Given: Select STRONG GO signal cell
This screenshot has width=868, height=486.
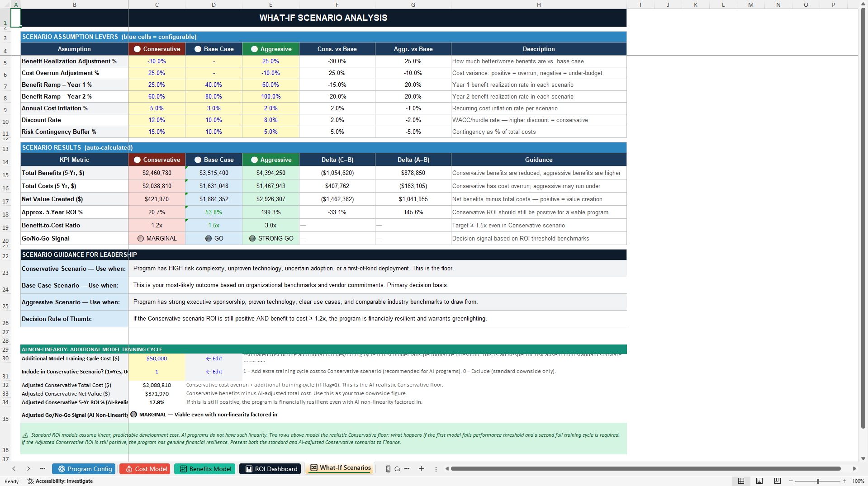Looking at the screenshot, I should pos(271,238).
